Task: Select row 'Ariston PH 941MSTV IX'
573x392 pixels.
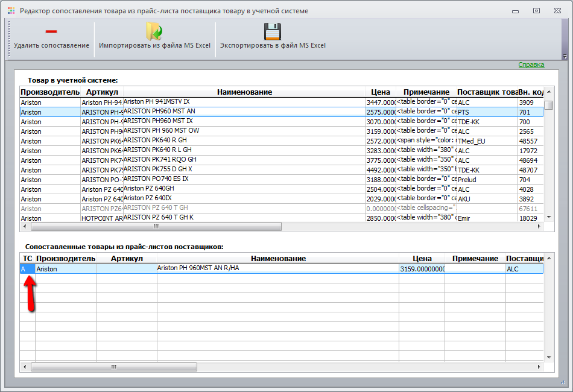Action: coord(282,103)
